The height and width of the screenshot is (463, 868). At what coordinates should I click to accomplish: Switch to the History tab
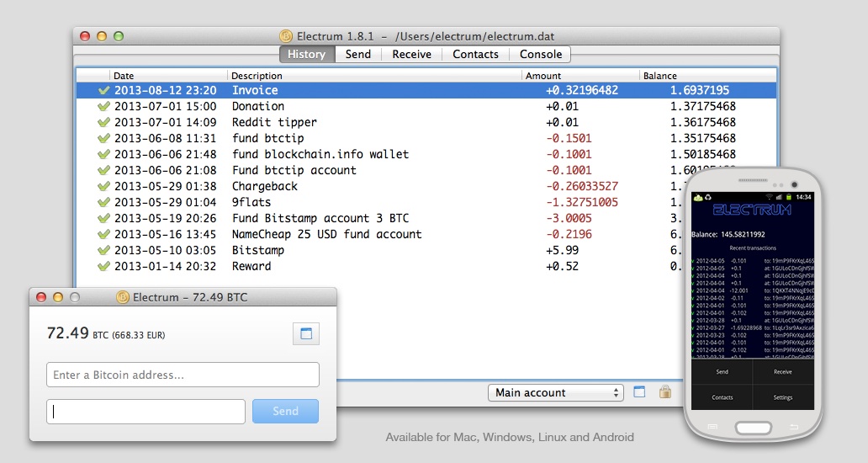click(x=307, y=54)
